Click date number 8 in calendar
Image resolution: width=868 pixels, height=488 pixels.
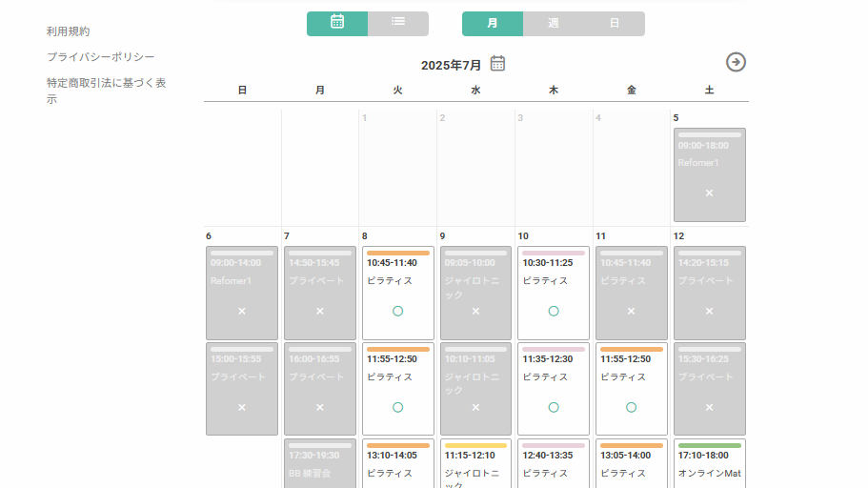click(364, 236)
